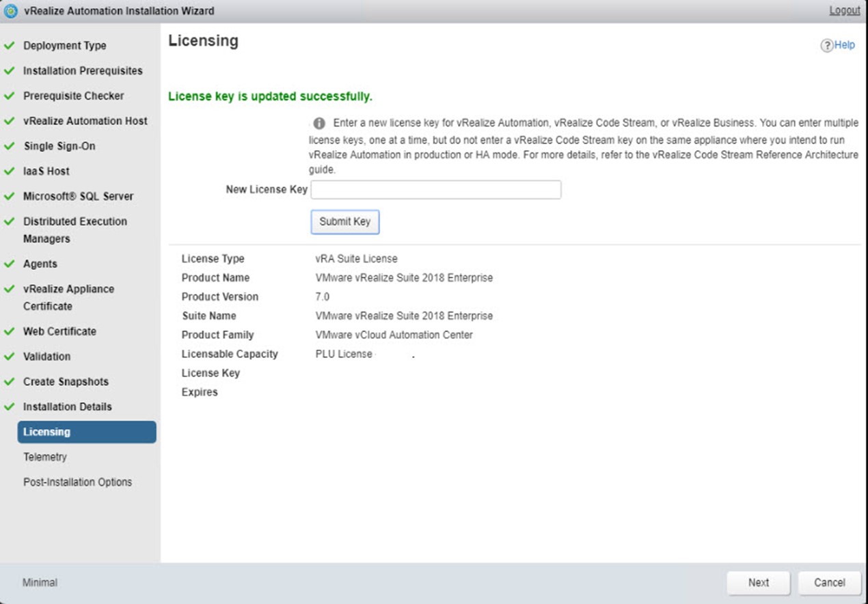
Task: Click the wizard title text
Action: pyautogui.click(x=119, y=11)
